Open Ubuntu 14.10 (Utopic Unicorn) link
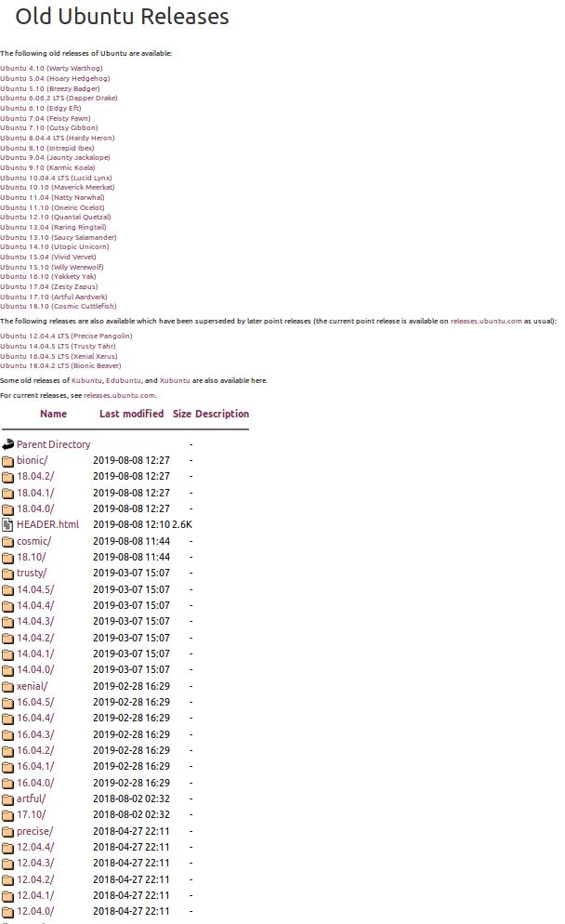Viewport: 565px width, 924px height. coord(54,246)
